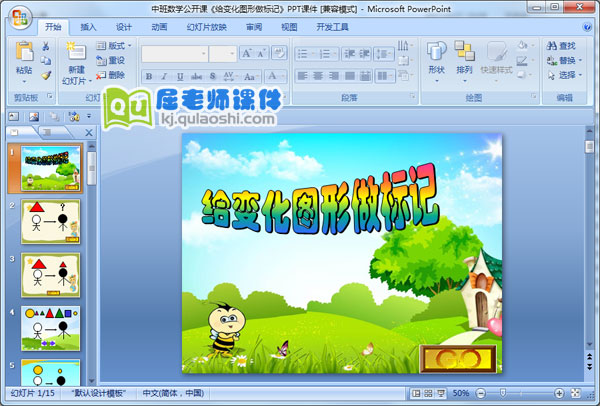This screenshot has height=406, width=600.
Task: Open the 幻灯片放映 ribbon tab
Action: (x=207, y=27)
